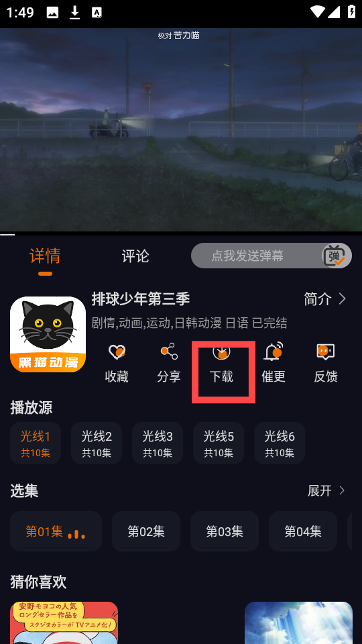Image resolution: width=362 pixels, height=644 pixels.
Task: Toggle the 弹 danmaku switch icon
Action: tap(334, 256)
